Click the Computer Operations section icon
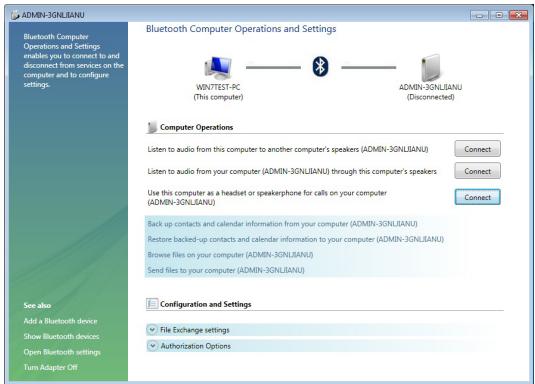535x384 pixels. [152, 127]
